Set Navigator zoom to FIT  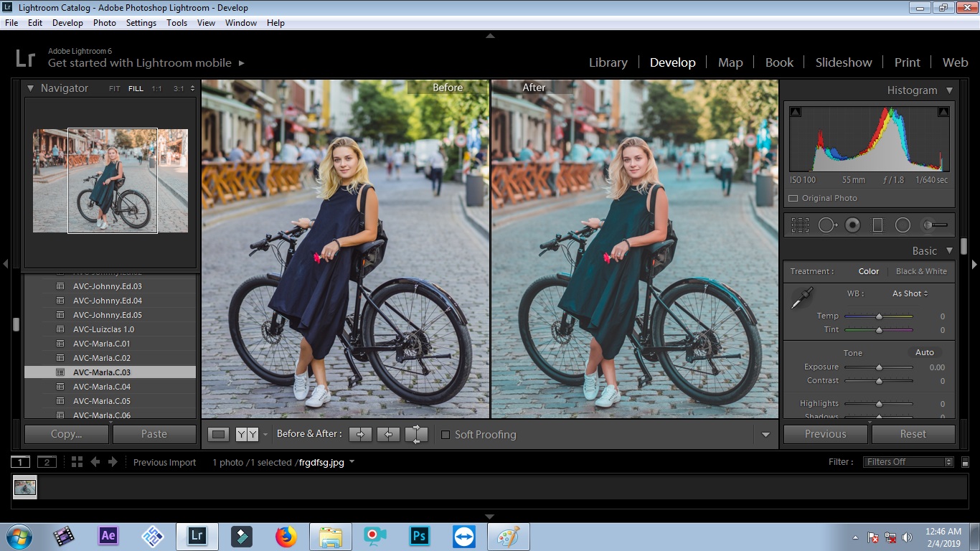(x=115, y=89)
